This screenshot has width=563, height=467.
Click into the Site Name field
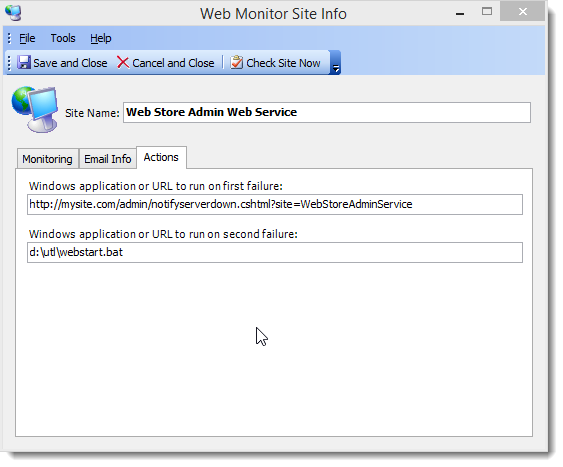coord(327,112)
